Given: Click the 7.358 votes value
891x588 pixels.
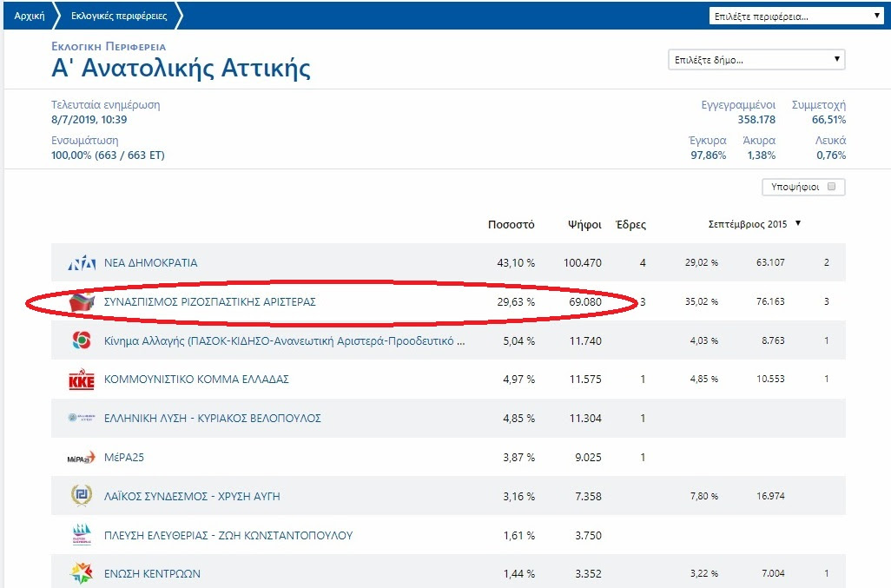Looking at the screenshot, I should pyautogui.click(x=588, y=496).
